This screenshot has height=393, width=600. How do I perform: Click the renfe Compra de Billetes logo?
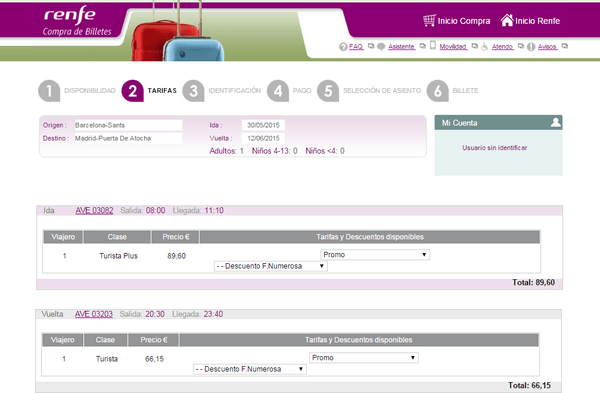(77, 21)
